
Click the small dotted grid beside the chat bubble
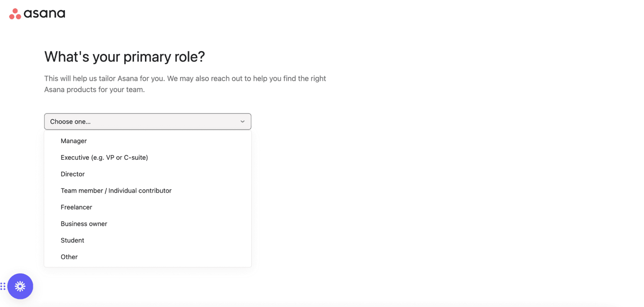(3, 286)
